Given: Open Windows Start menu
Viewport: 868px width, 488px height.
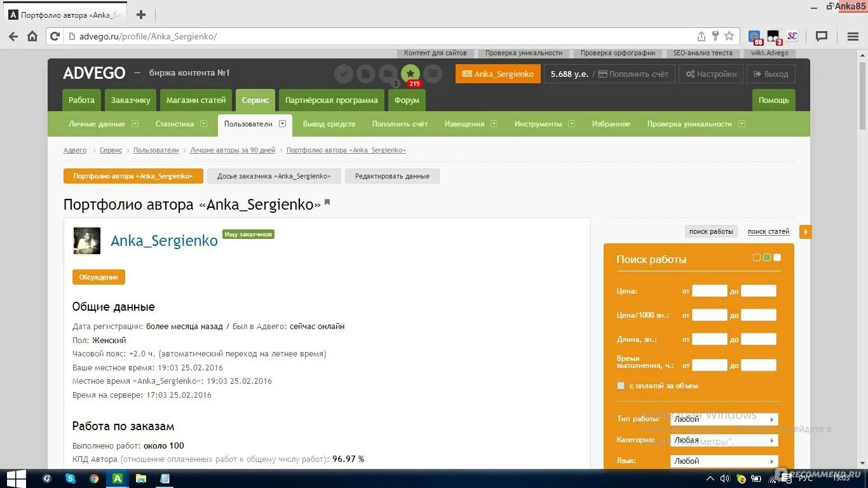Looking at the screenshot, I should pos(16,478).
